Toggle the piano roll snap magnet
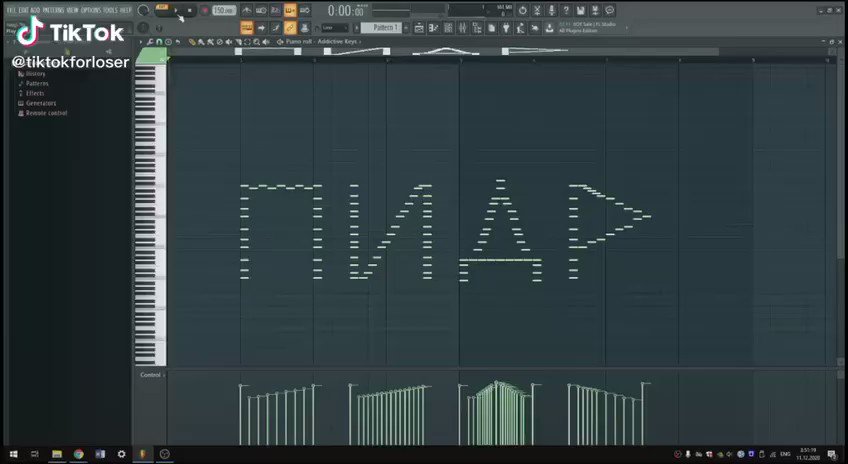 coord(158,42)
